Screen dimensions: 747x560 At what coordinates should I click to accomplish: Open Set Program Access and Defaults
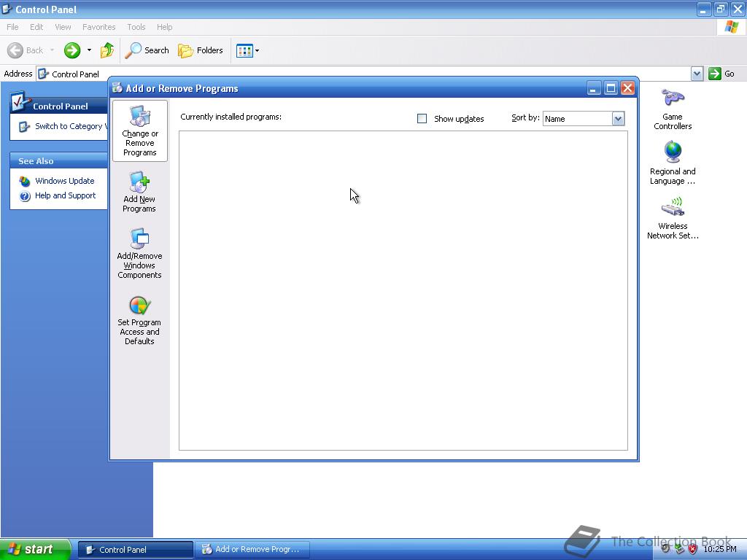[139, 321]
